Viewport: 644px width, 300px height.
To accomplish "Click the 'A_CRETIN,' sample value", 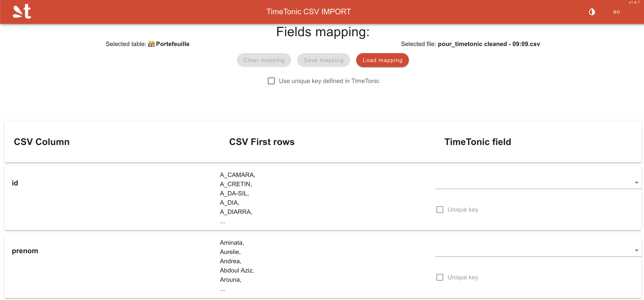I will point(236,184).
